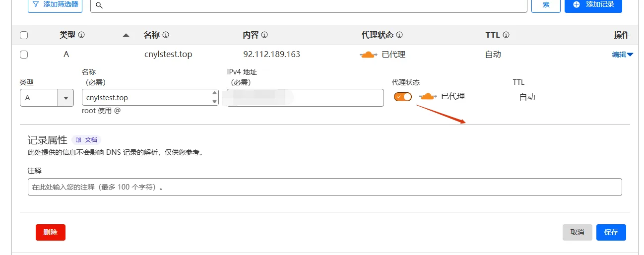Click orange cloud icon in record row
This screenshot has width=644, height=255.
pyautogui.click(x=369, y=55)
